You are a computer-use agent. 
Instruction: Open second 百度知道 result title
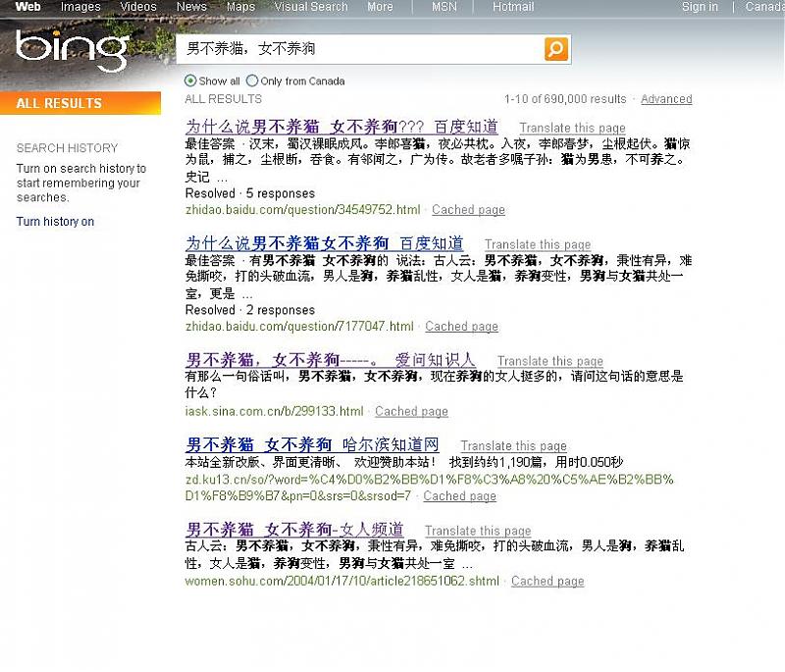point(325,243)
